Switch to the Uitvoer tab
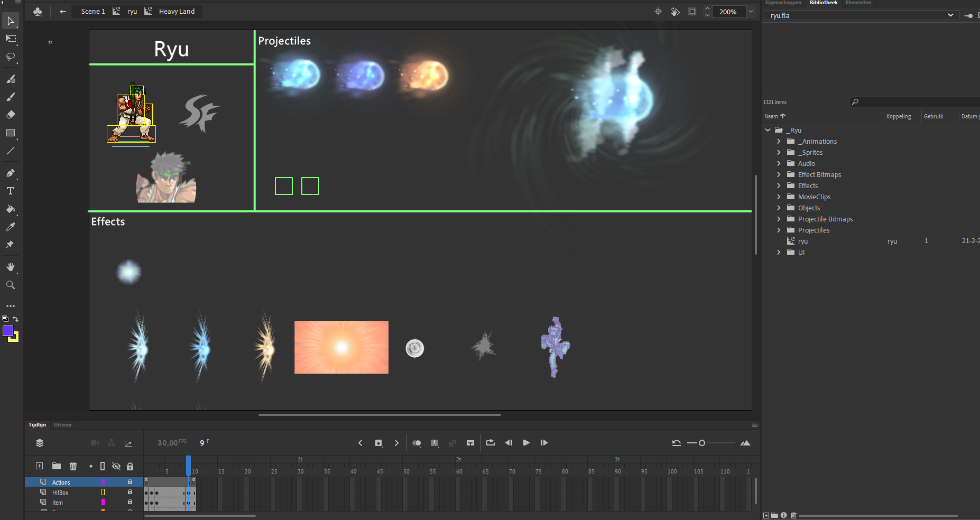This screenshot has height=520, width=980. pyautogui.click(x=62, y=425)
